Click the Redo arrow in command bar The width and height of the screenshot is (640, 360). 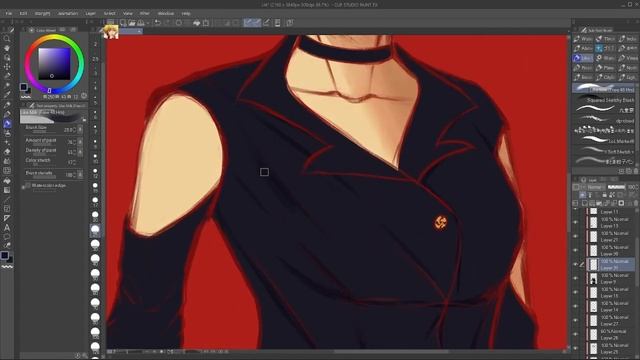click(x=167, y=23)
